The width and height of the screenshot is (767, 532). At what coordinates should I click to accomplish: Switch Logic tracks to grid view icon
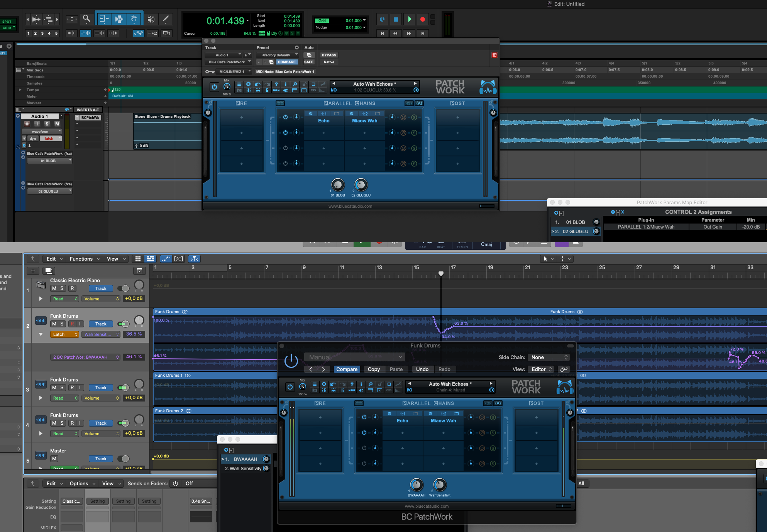click(138, 259)
